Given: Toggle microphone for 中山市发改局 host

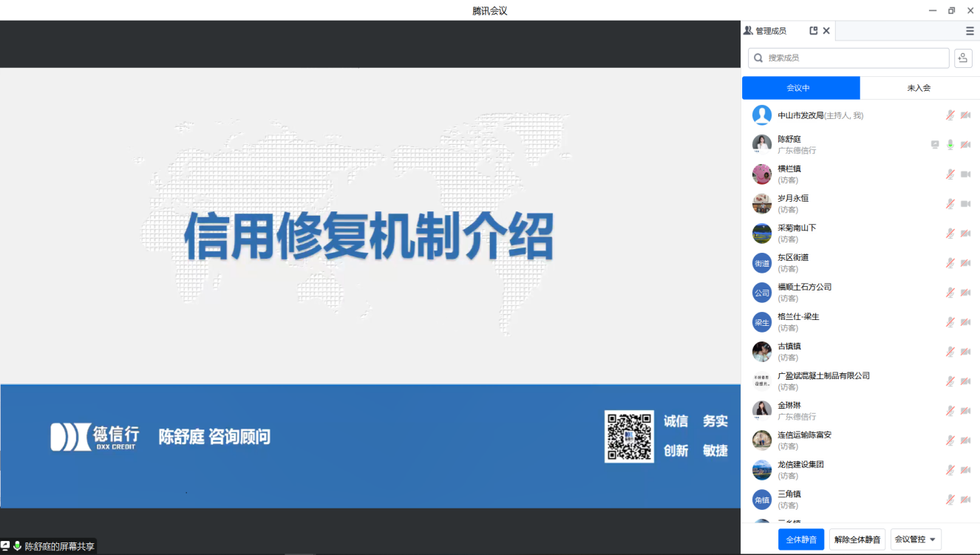Looking at the screenshot, I should [950, 115].
